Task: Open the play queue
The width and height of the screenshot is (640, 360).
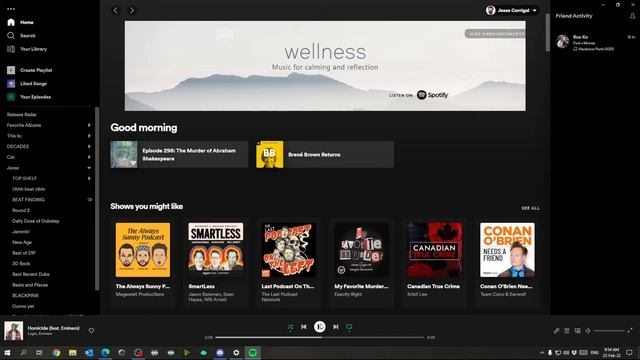Action: click(567, 331)
